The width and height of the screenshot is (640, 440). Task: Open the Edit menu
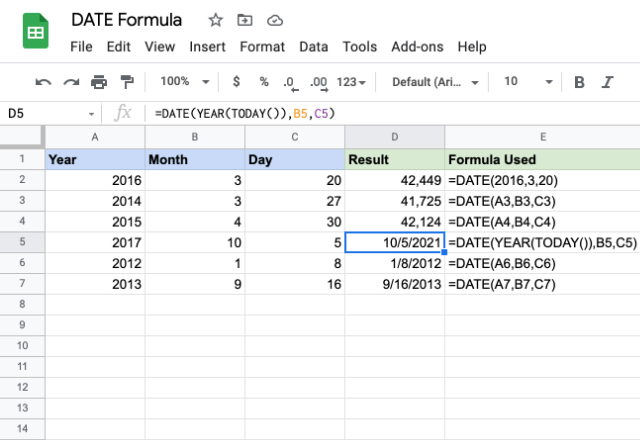click(118, 47)
